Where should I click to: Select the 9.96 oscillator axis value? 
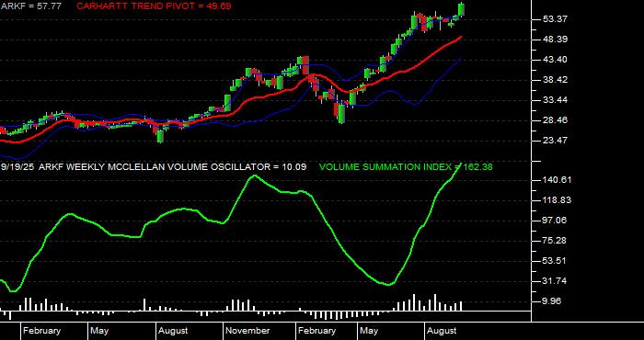pos(553,301)
